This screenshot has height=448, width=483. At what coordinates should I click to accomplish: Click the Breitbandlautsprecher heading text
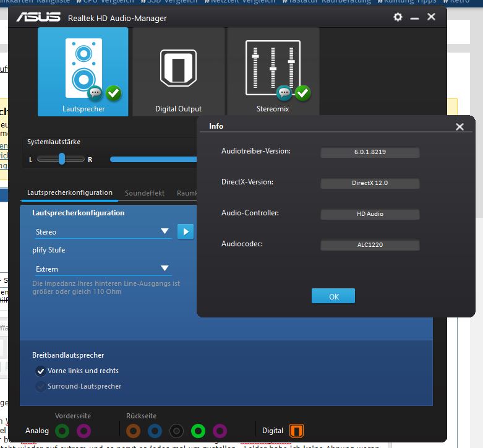click(68, 355)
